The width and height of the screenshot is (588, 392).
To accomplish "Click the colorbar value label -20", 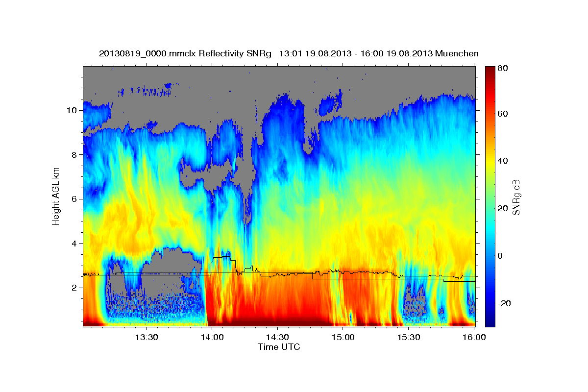I will pyautogui.click(x=504, y=304).
